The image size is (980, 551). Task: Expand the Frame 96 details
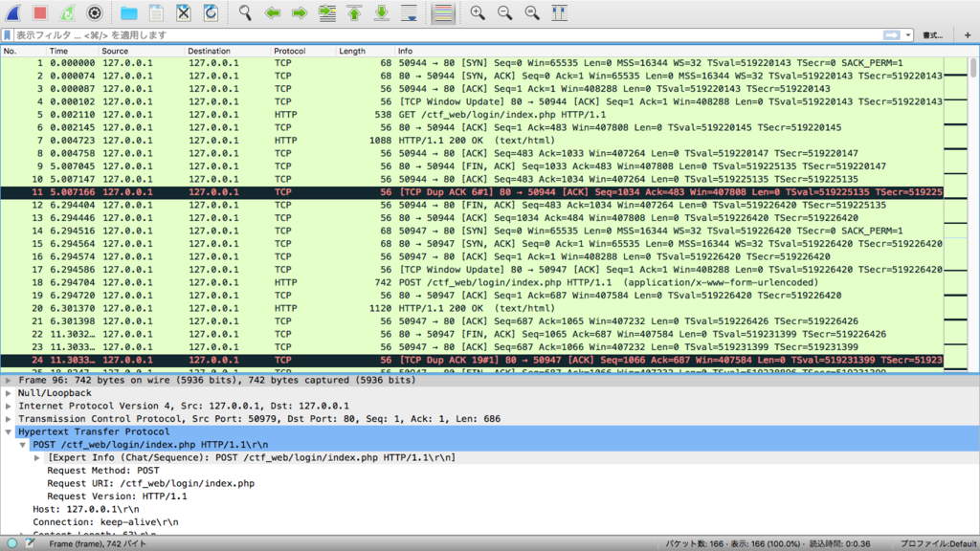click(8, 380)
